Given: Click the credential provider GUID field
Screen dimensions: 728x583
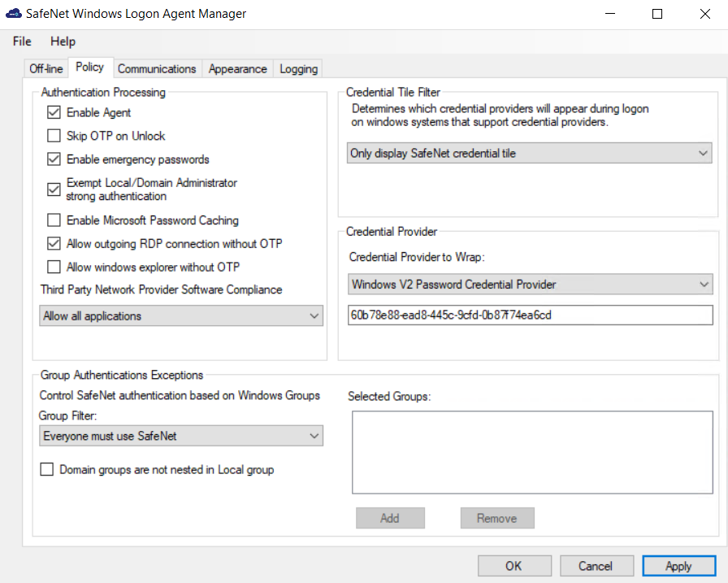Looking at the screenshot, I should point(531,315).
